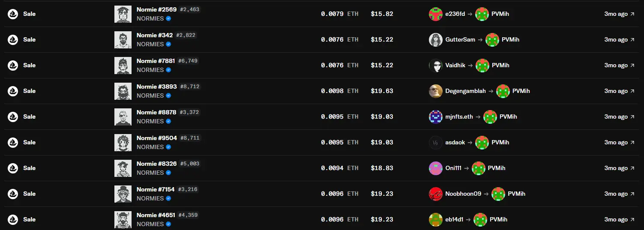Viewport: 644px width, 230px height.
Task: Click the GutterSam seller avatar
Action: [x=436, y=40]
